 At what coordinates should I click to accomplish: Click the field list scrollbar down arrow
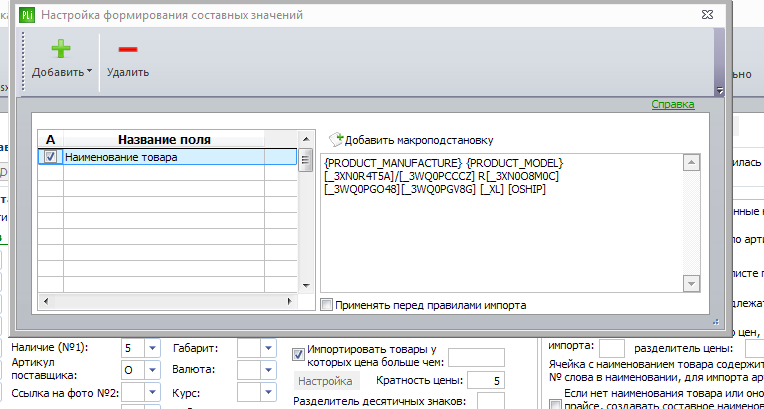click(x=306, y=286)
